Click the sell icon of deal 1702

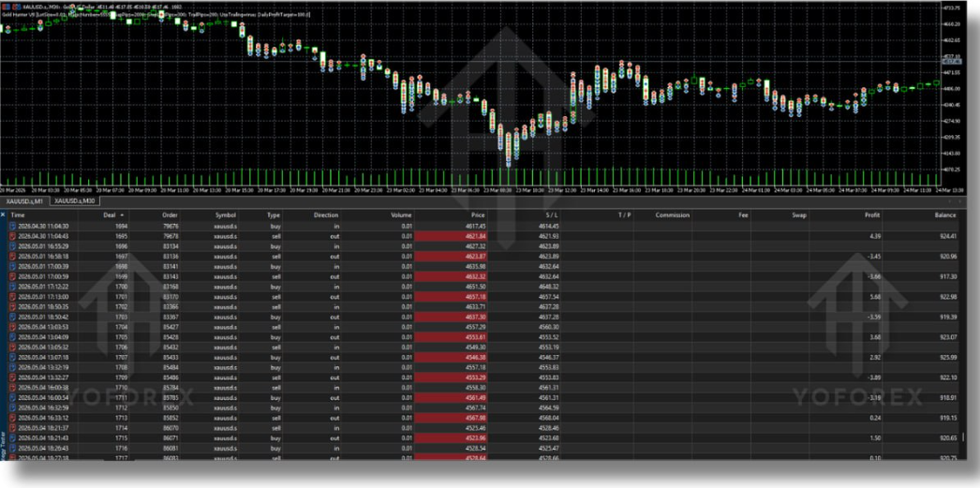click(x=12, y=307)
